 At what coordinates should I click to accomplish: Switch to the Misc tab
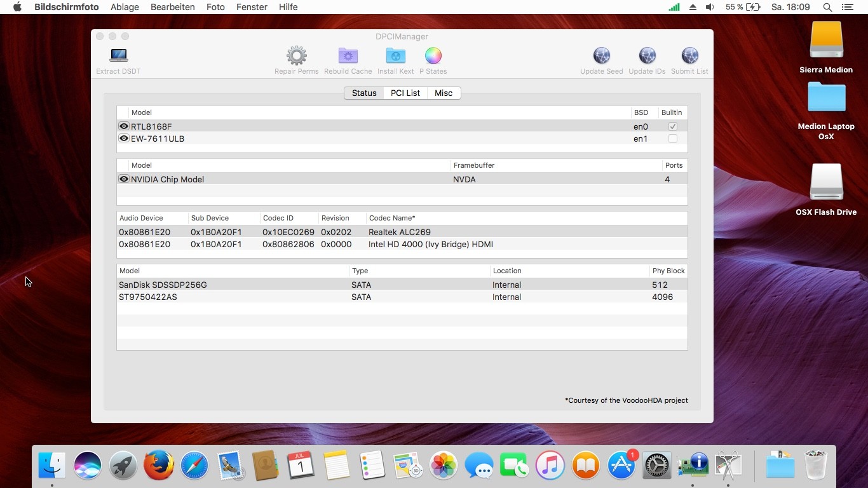point(444,93)
